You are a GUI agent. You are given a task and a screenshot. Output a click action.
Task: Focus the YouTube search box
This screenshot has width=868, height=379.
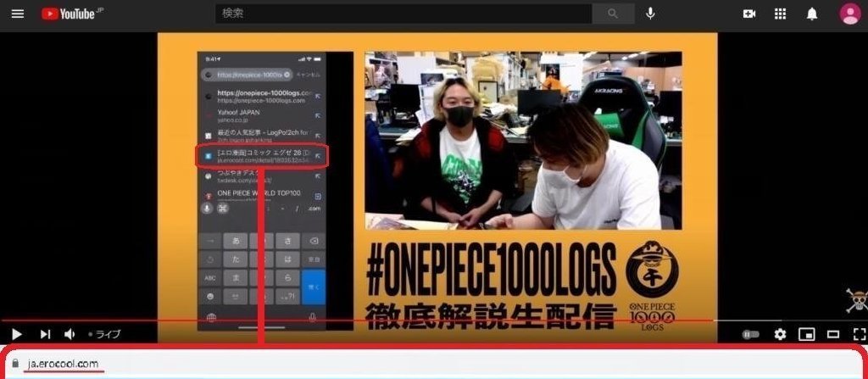tap(403, 14)
